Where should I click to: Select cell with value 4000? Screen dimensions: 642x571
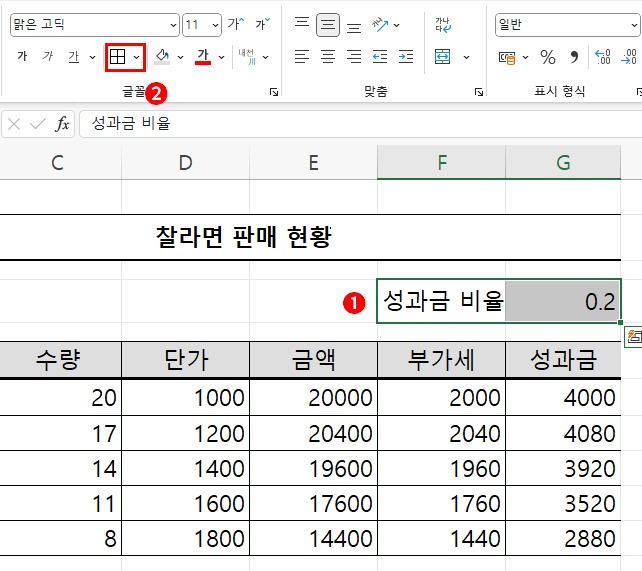pyautogui.click(x=563, y=397)
